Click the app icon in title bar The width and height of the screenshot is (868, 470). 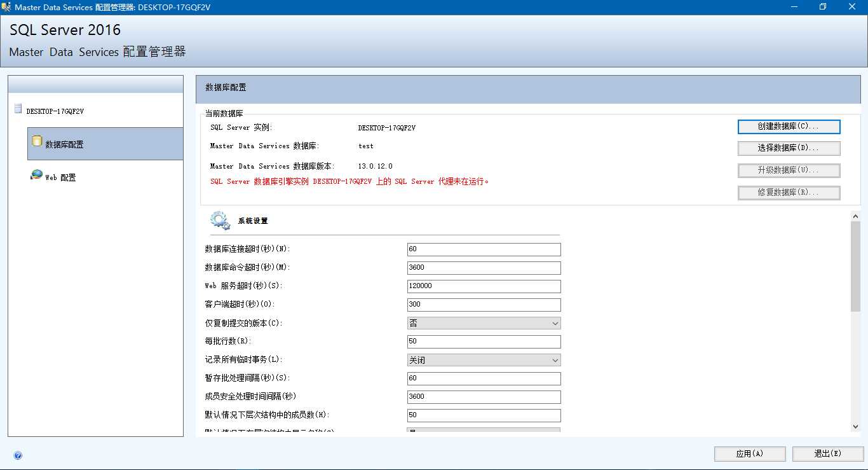(x=6, y=7)
